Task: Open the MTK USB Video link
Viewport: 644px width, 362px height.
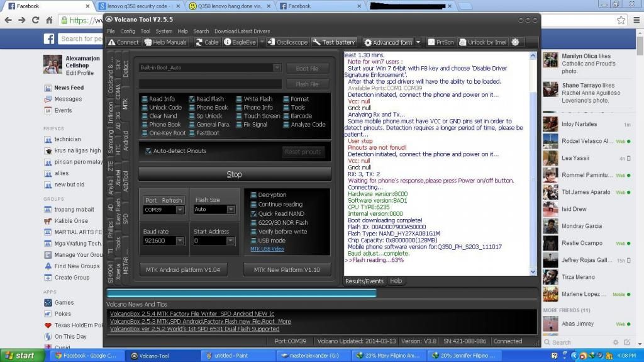Action: pyautogui.click(x=267, y=249)
